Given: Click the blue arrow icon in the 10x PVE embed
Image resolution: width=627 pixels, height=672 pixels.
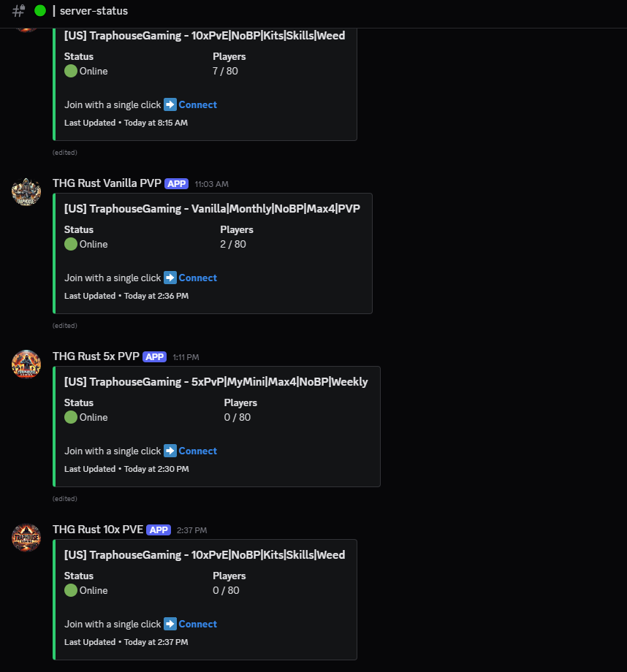Looking at the screenshot, I should pyautogui.click(x=170, y=624).
